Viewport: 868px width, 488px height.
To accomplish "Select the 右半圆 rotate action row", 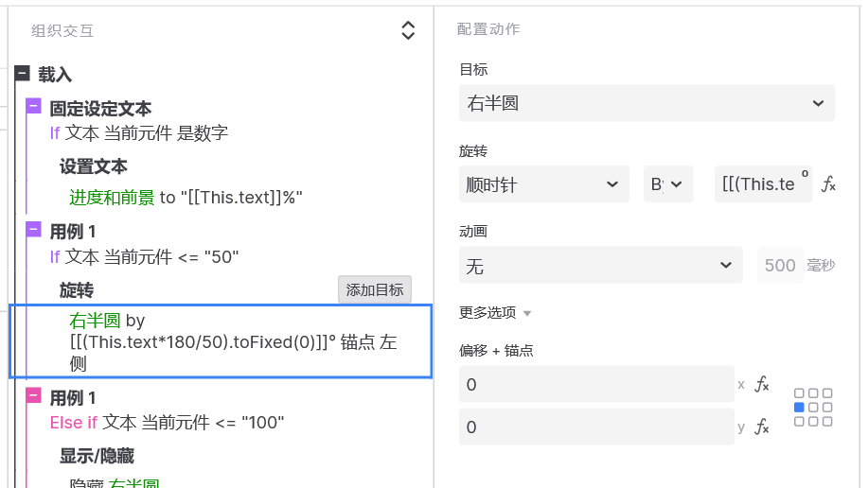I will point(220,341).
